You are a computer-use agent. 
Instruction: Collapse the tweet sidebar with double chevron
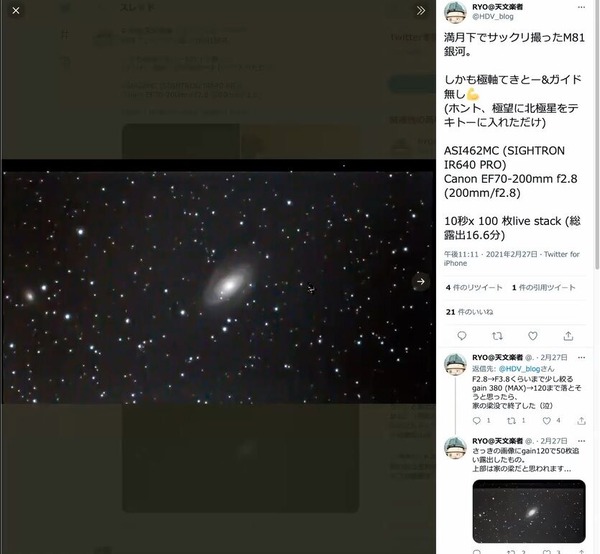(421, 11)
